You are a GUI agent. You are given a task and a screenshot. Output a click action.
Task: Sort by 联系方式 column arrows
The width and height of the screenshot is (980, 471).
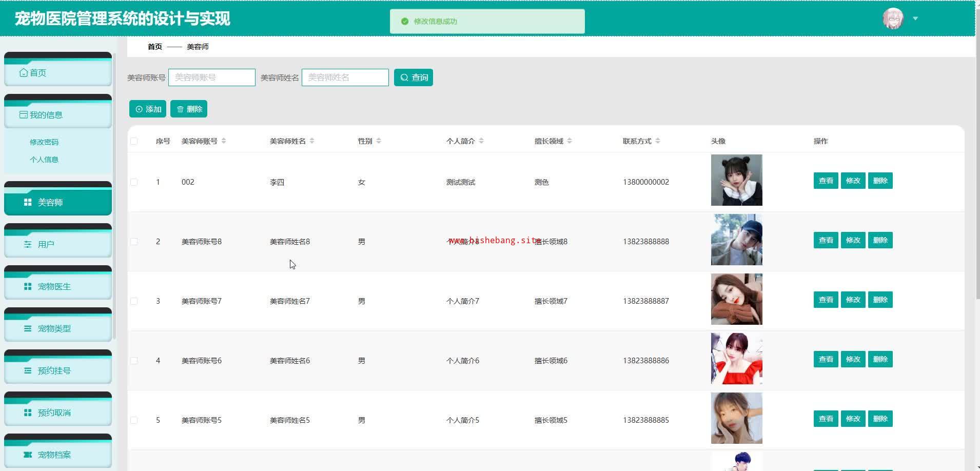point(658,141)
